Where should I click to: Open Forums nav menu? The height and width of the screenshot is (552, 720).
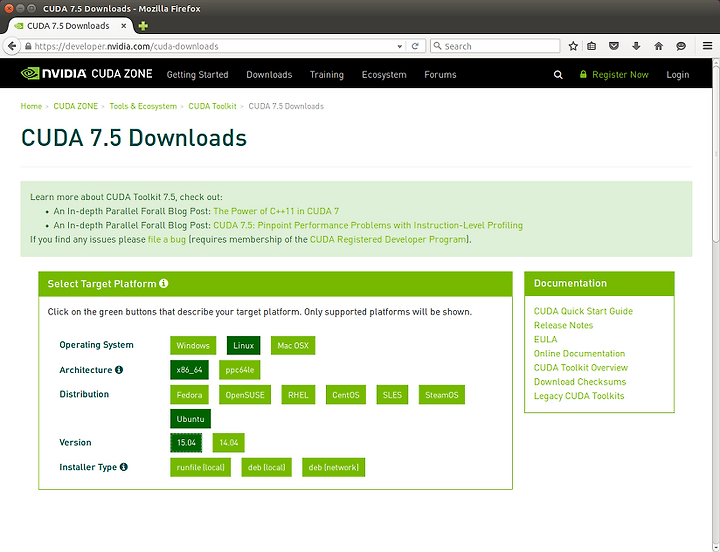[x=440, y=74]
